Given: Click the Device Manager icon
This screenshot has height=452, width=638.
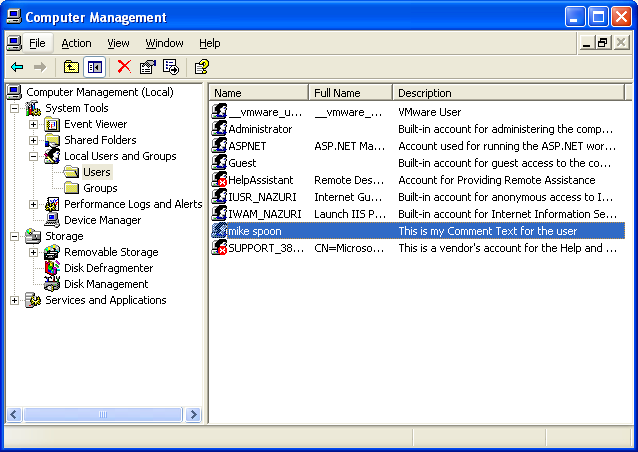Looking at the screenshot, I should coord(52,220).
